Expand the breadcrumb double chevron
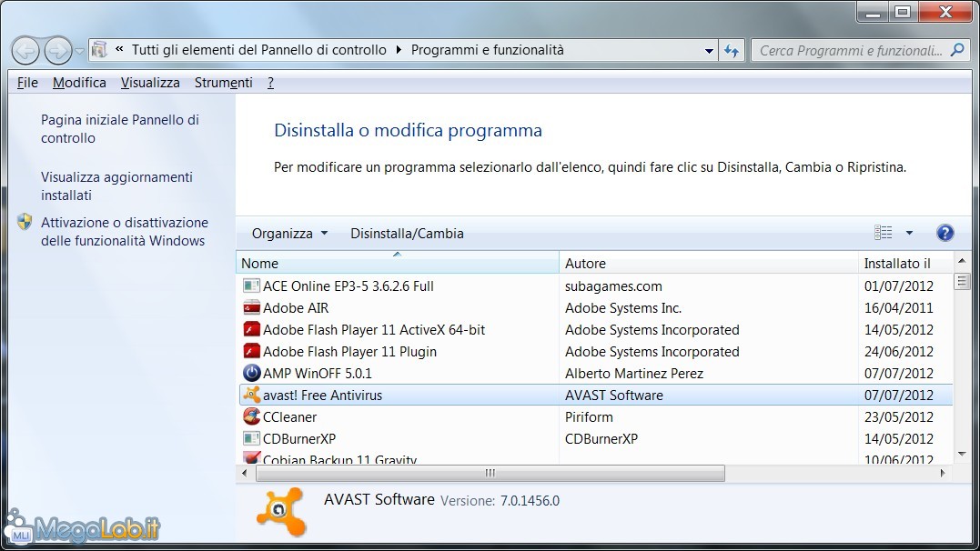 (x=119, y=49)
